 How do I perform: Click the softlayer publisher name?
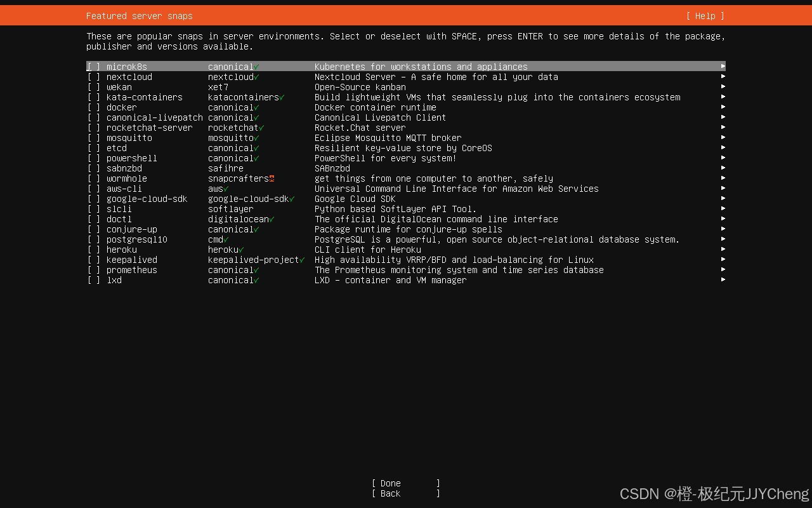pyautogui.click(x=231, y=209)
